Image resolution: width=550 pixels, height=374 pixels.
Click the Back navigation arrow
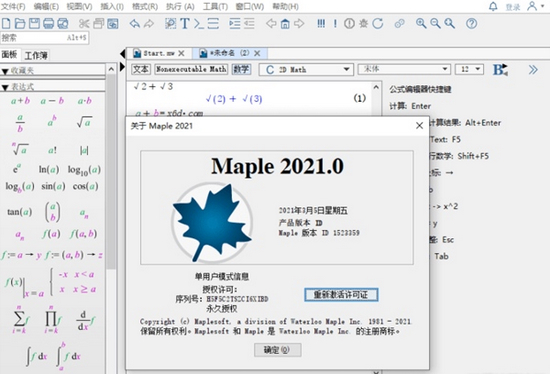tap(271, 24)
